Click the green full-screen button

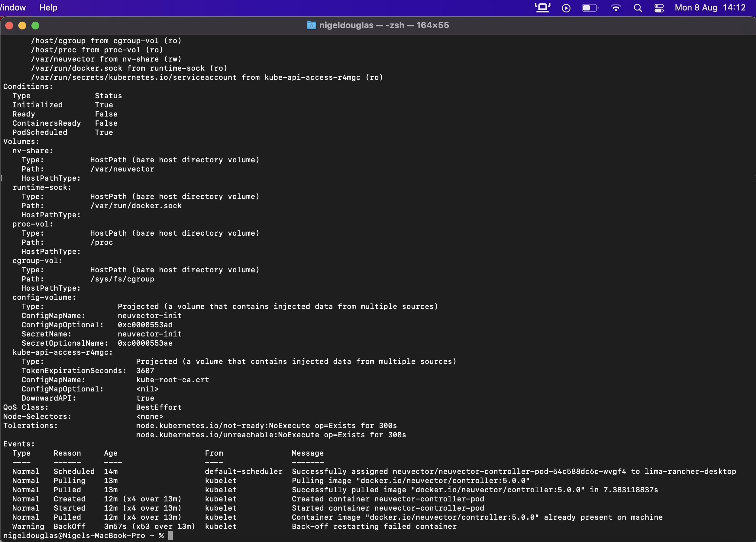[35, 25]
